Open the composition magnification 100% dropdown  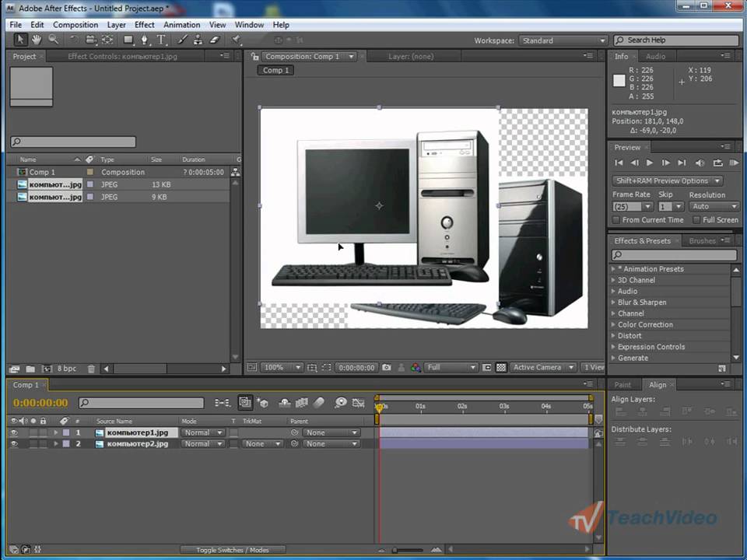click(x=282, y=367)
